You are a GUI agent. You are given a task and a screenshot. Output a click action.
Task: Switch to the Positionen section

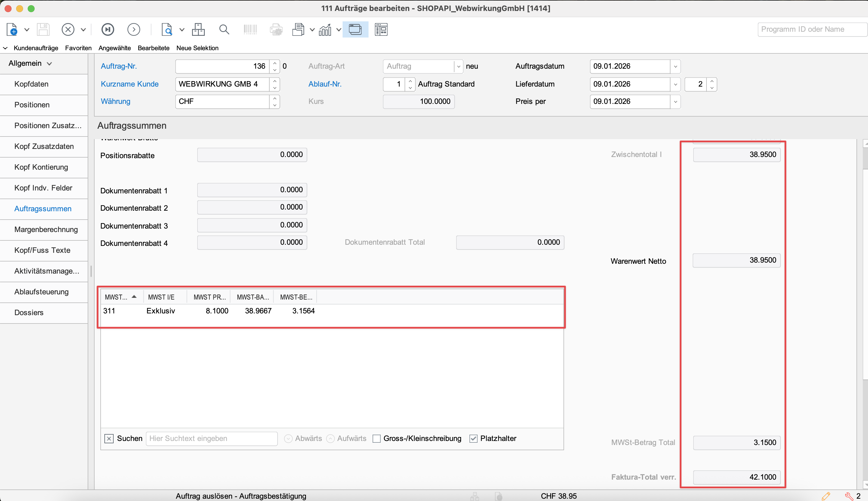click(x=32, y=104)
